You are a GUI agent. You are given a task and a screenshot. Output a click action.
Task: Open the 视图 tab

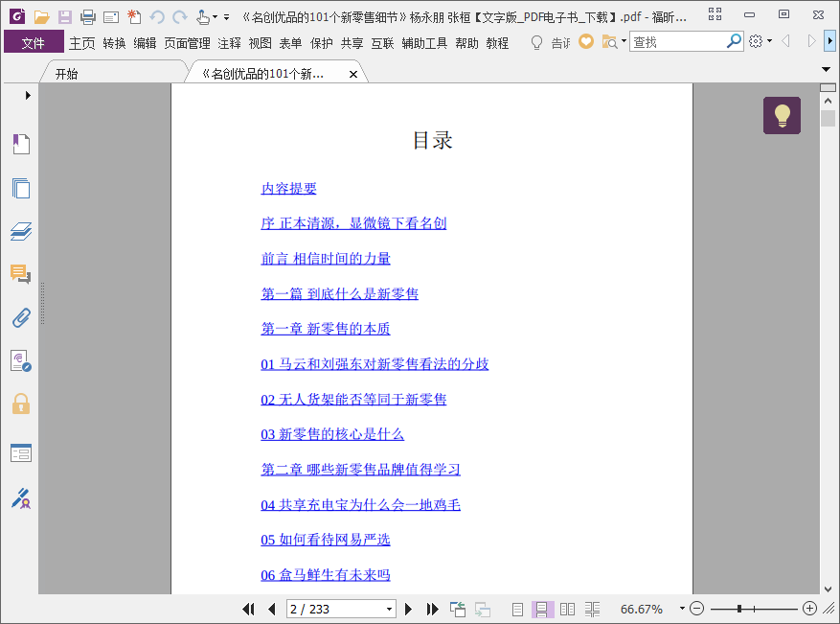pyautogui.click(x=260, y=43)
